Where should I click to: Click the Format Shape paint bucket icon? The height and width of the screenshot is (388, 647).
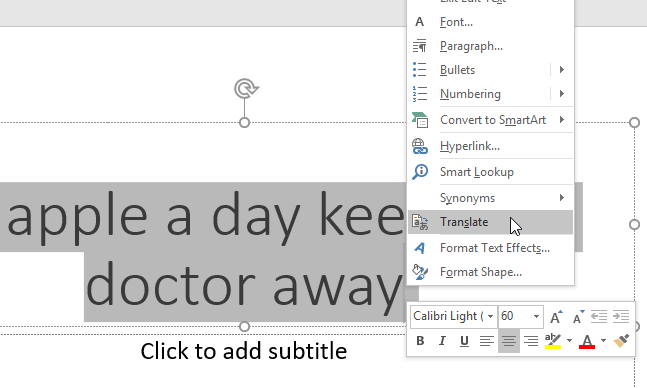pyautogui.click(x=420, y=272)
